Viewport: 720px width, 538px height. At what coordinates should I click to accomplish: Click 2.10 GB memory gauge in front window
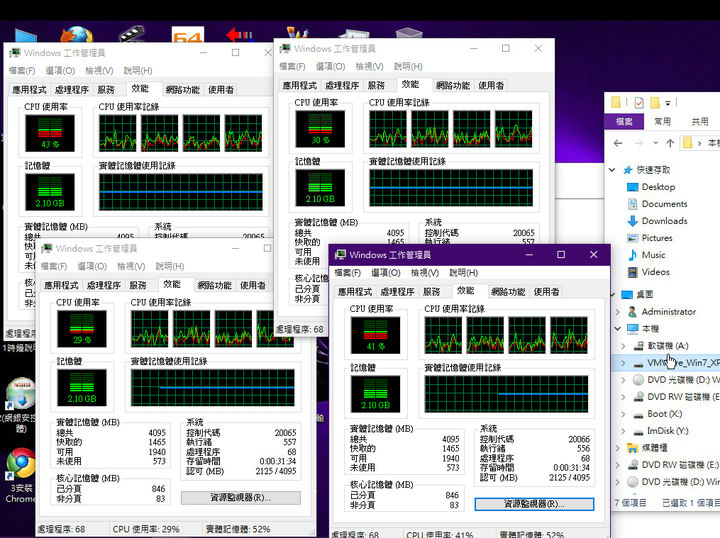(x=376, y=394)
